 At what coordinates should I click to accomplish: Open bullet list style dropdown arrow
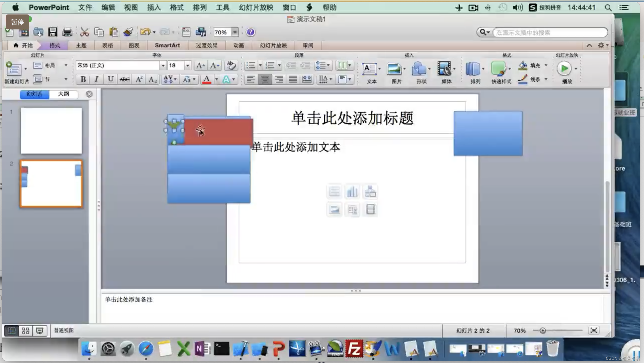pos(260,66)
